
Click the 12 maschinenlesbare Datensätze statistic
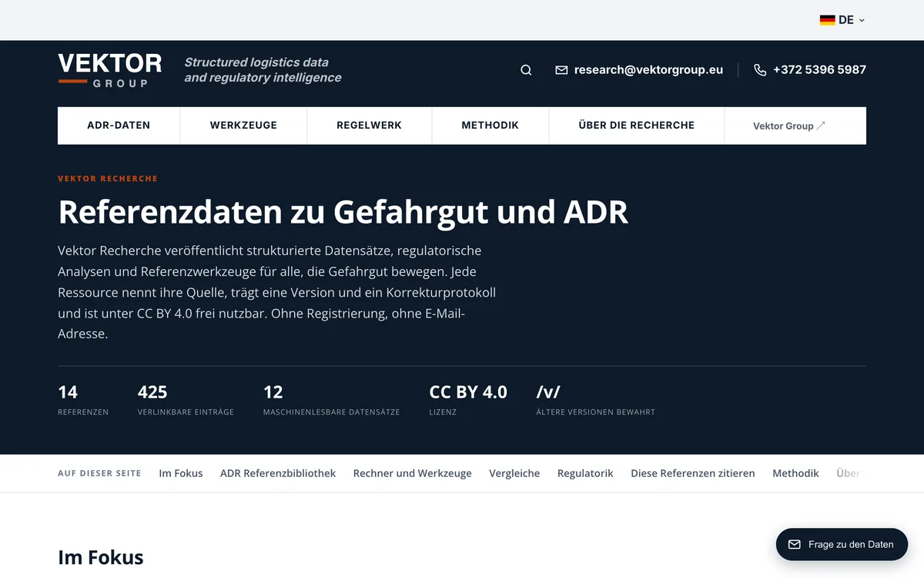point(331,401)
